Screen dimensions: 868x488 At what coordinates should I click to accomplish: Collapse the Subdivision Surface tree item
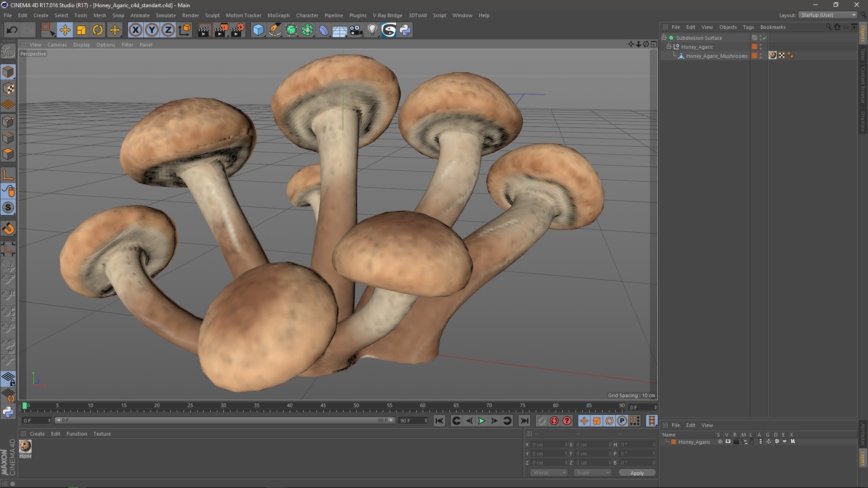pos(664,38)
